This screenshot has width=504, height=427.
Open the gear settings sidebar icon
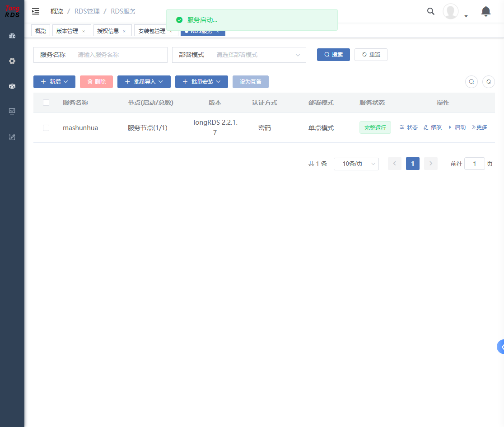point(12,61)
